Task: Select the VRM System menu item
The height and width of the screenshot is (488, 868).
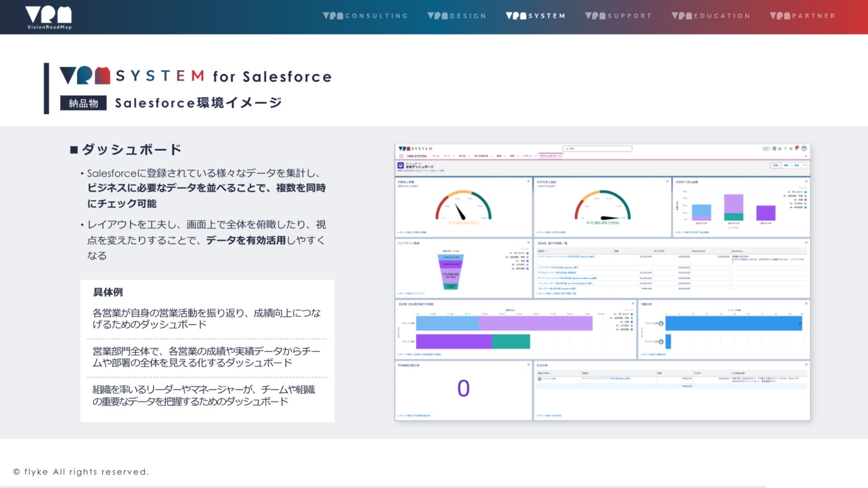Action: pos(535,16)
